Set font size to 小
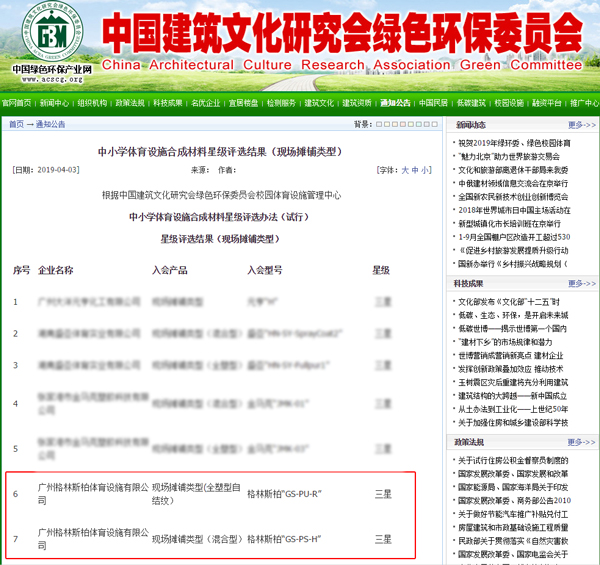 click(x=425, y=170)
